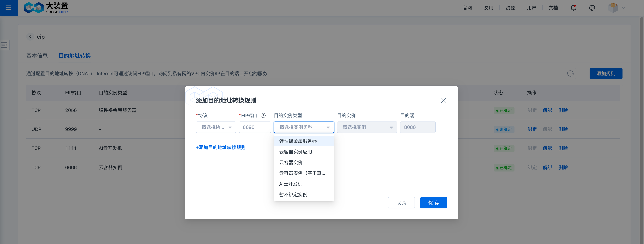Collapse the left sidebar panel icon
This screenshot has height=244, width=644.
[5, 45]
